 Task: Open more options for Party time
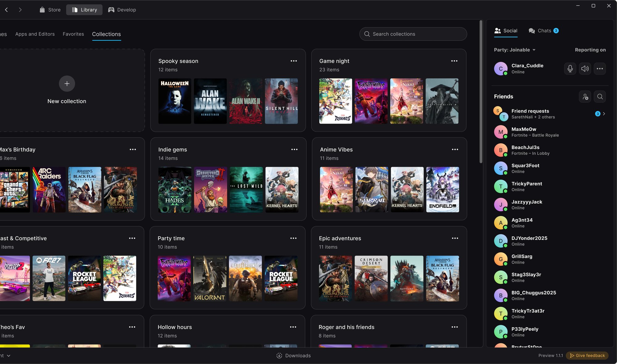point(293,238)
